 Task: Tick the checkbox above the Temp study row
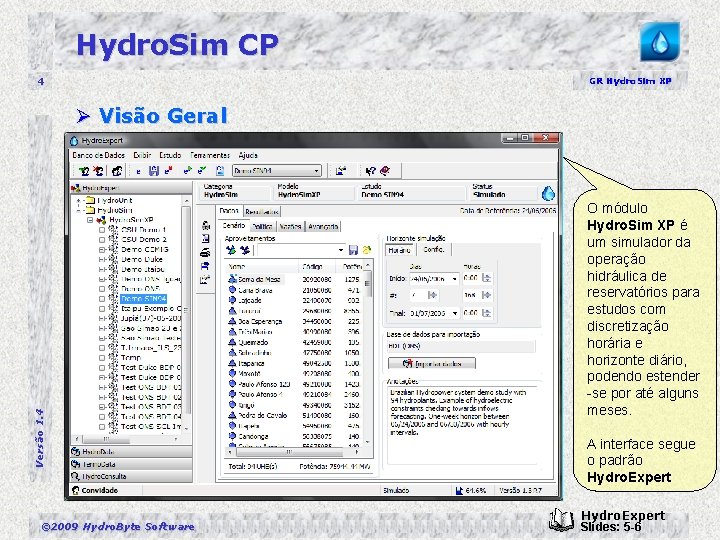[x=102, y=348]
